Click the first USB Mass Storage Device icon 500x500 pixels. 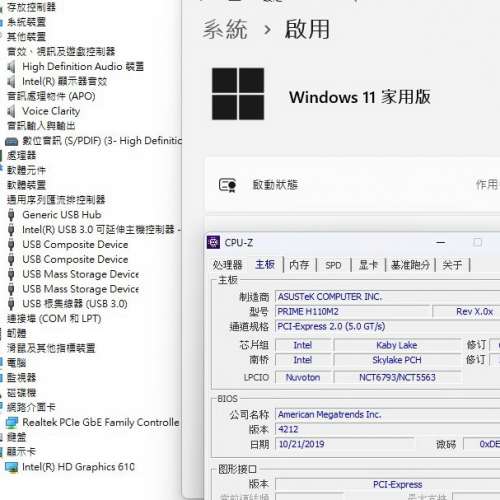click(x=11, y=274)
